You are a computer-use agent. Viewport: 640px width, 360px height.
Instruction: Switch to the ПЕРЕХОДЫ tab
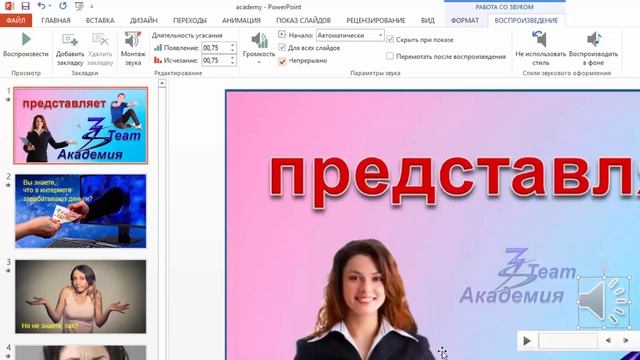[190, 20]
